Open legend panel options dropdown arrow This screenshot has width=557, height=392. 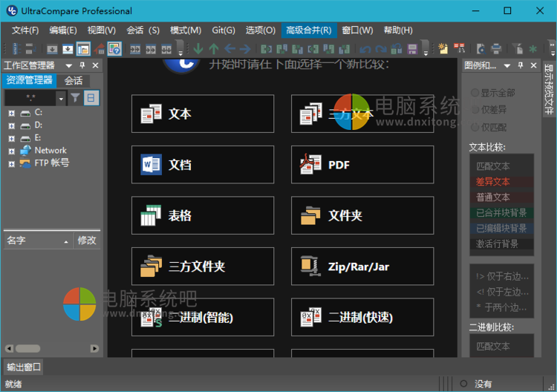click(507, 65)
